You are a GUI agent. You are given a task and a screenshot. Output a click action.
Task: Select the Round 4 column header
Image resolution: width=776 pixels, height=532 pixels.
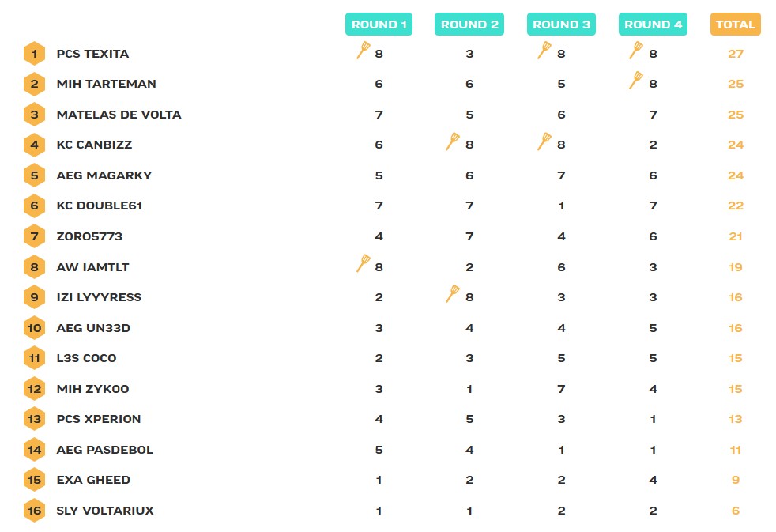(x=653, y=25)
